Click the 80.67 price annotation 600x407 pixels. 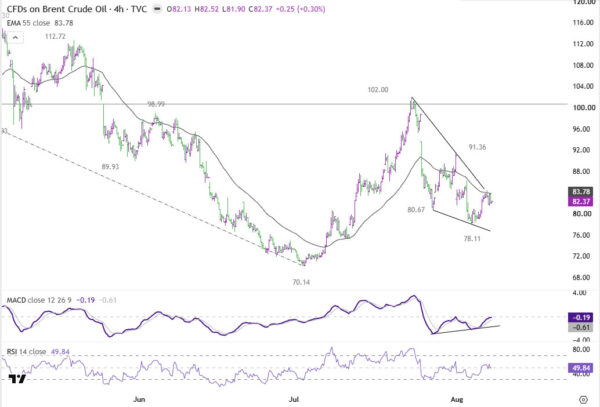[416, 210]
